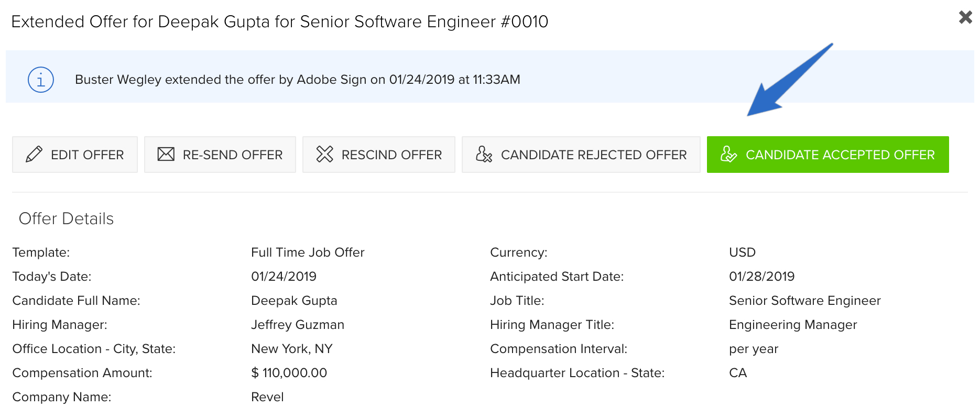Viewport: 980px width, 418px height.
Task: Click green CANDIDATE ACCEPTED OFFER button label
Action: pyautogui.click(x=841, y=155)
